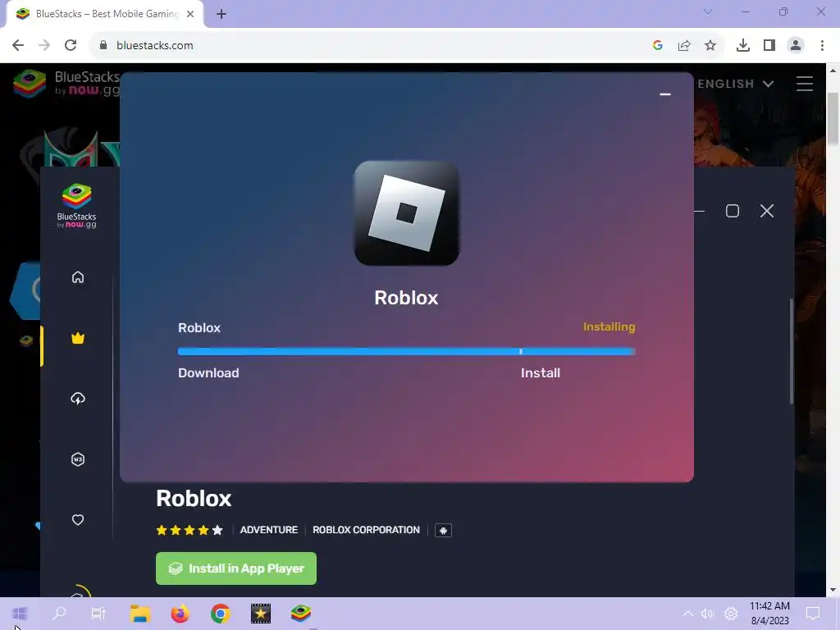Reload the bluestacks.com page
Viewport: 840px width, 630px height.
pos(71,46)
